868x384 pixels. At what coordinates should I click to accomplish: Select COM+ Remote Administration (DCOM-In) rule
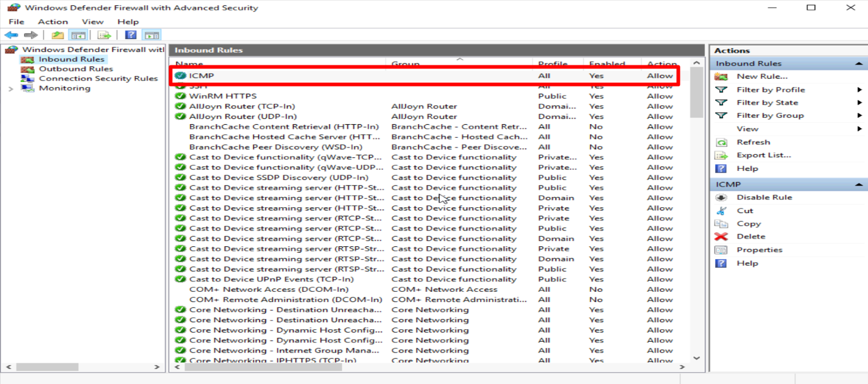(x=285, y=299)
